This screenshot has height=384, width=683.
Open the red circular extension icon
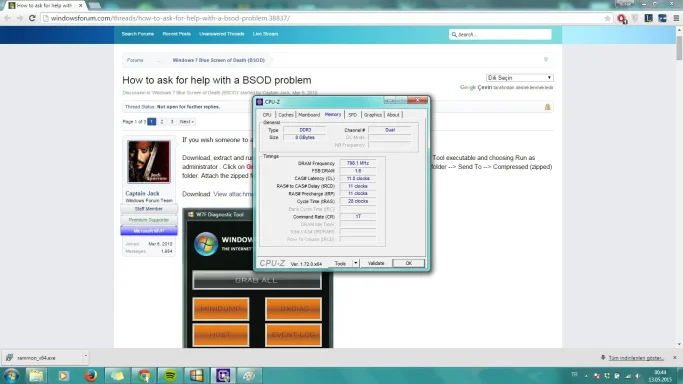point(622,18)
